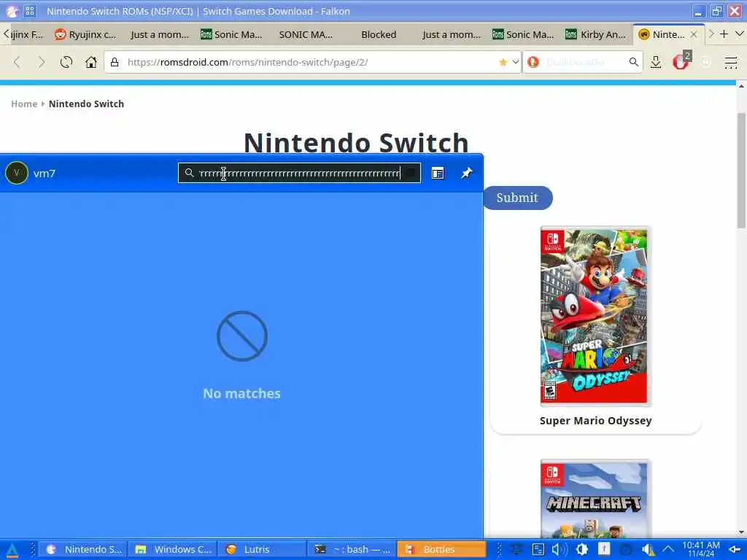The width and height of the screenshot is (747, 560).
Task: Open Super Mario Odyssey cover image
Action: tap(594, 316)
